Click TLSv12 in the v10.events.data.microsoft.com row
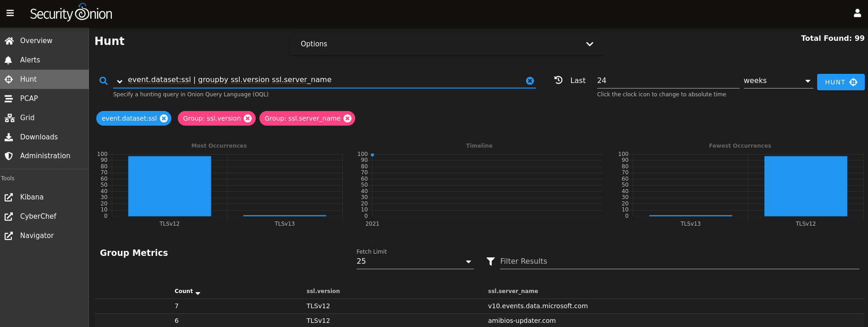This screenshot has height=327, width=868. click(318, 306)
